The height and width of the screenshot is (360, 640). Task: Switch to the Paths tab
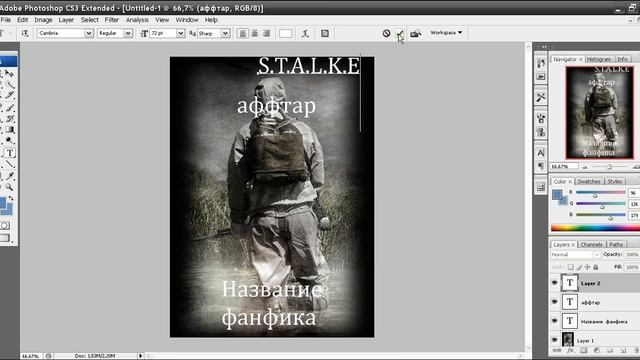[616, 244]
